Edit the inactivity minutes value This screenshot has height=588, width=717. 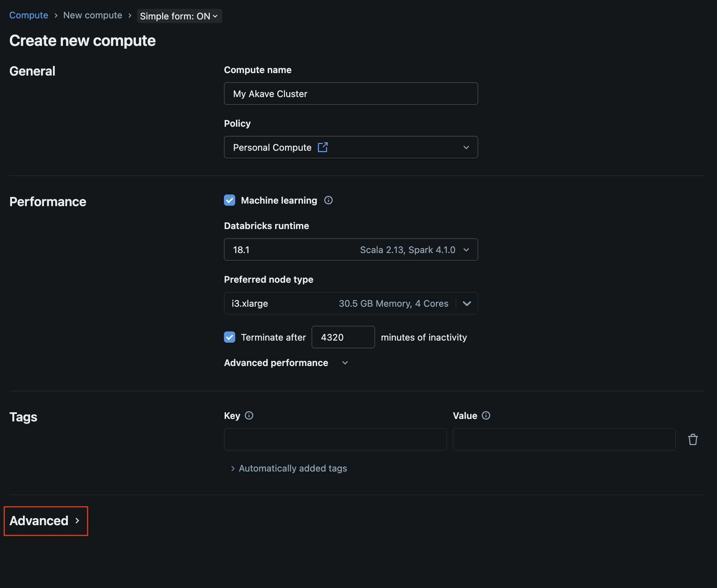343,337
